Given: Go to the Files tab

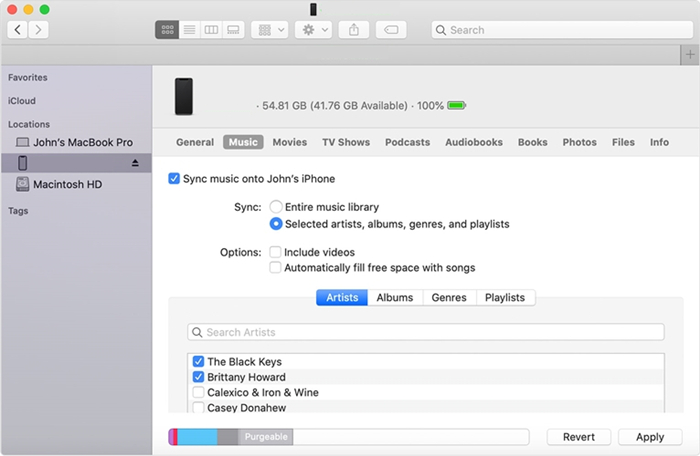Looking at the screenshot, I should pyautogui.click(x=623, y=142).
